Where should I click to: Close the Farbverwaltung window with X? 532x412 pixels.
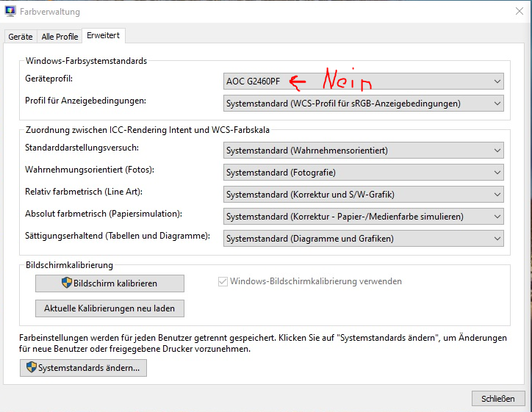click(519, 11)
